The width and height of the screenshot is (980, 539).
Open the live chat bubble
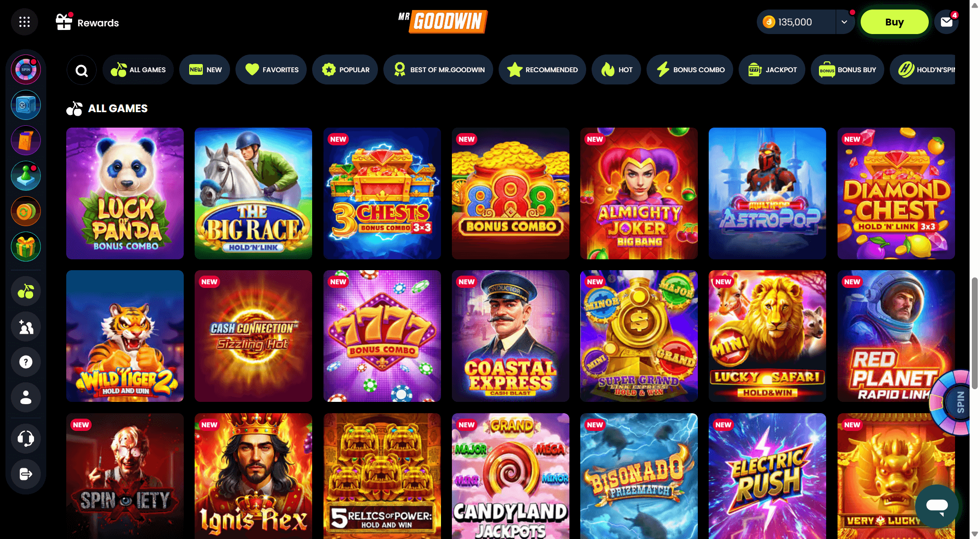(937, 506)
